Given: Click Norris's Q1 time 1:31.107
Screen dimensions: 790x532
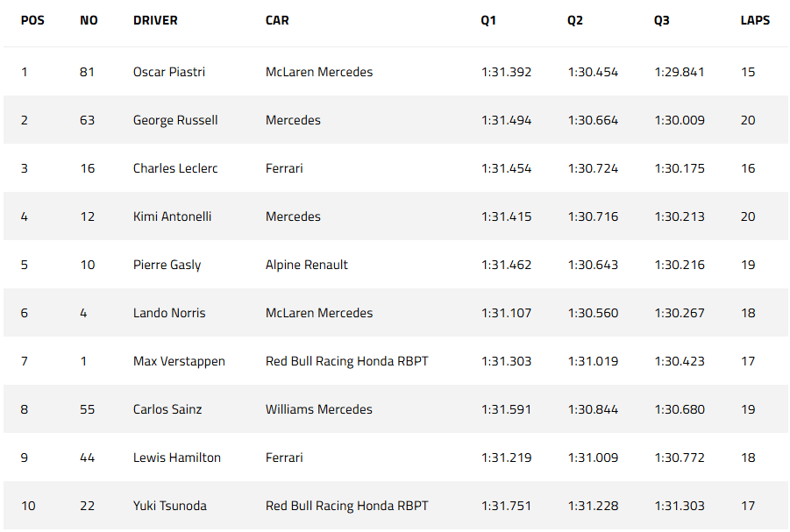Looking at the screenshot, I should point(506,313).
